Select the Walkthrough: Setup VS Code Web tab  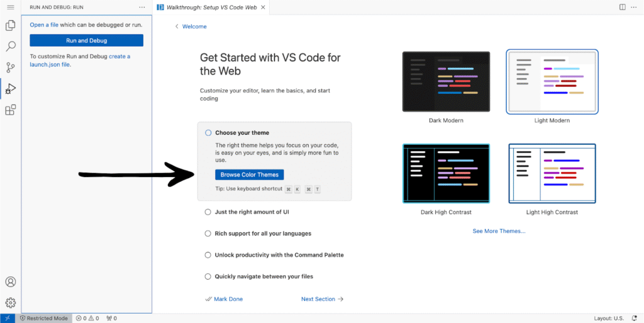tap(208, 7)
